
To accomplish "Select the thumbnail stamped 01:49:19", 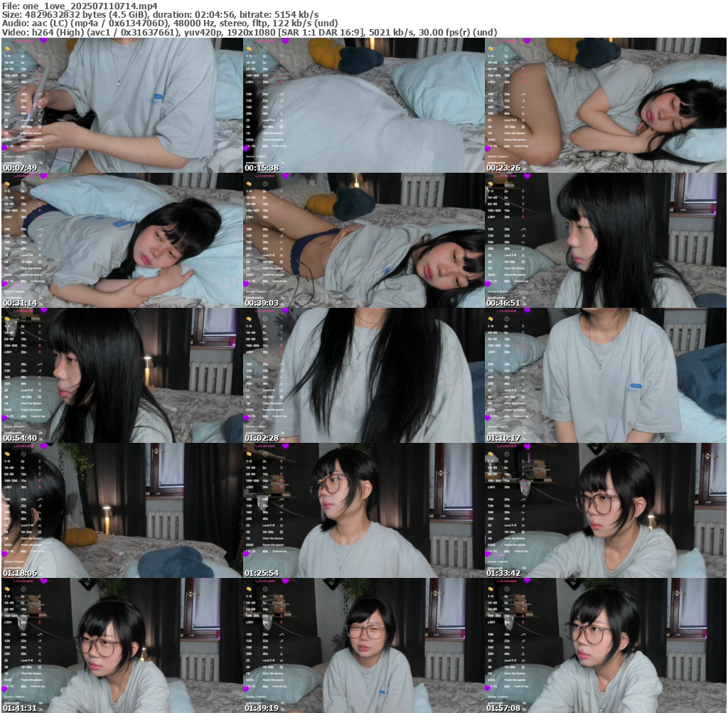I will (364, 645).
